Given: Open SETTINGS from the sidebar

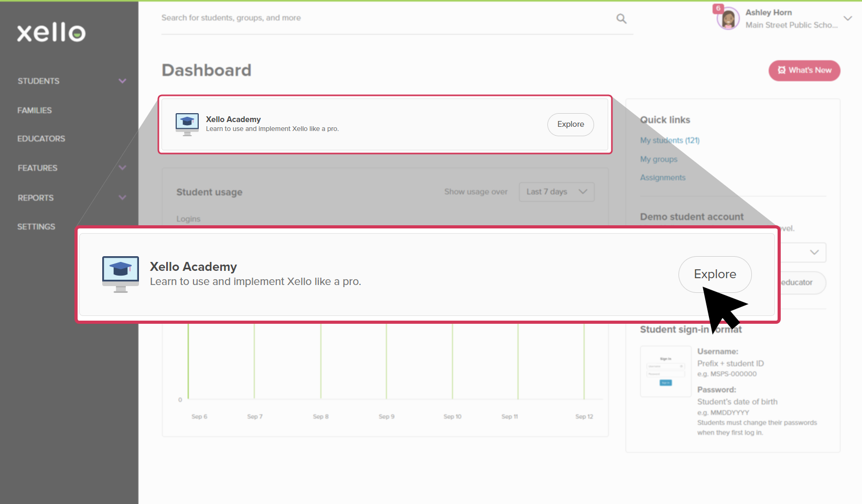Looking at the screenshot, I should click(36, 226).
